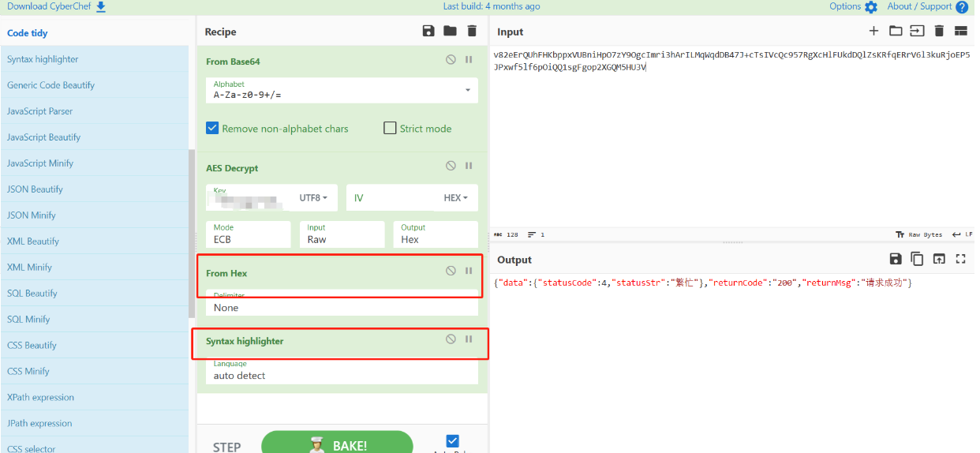Add a new input tab
This screenshot has width=980, height=453.
[873, 31]
